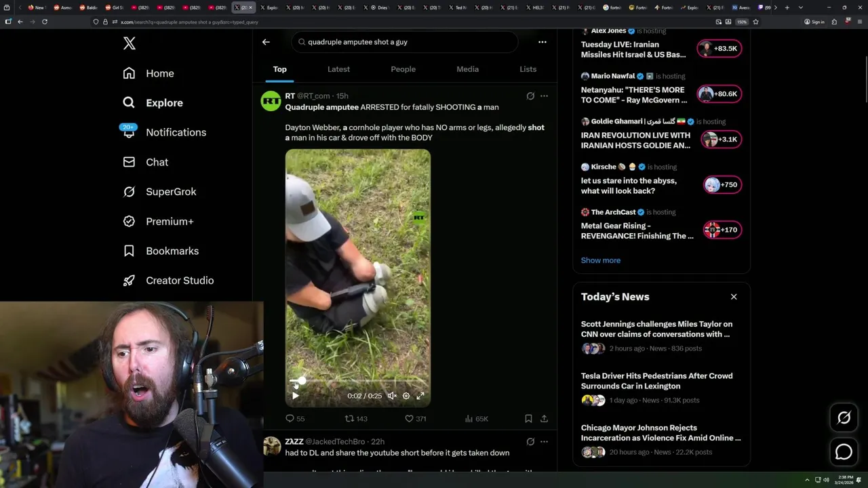Open more options on RT post
Screen dimensions: 868x488
[x=544, y=96]
